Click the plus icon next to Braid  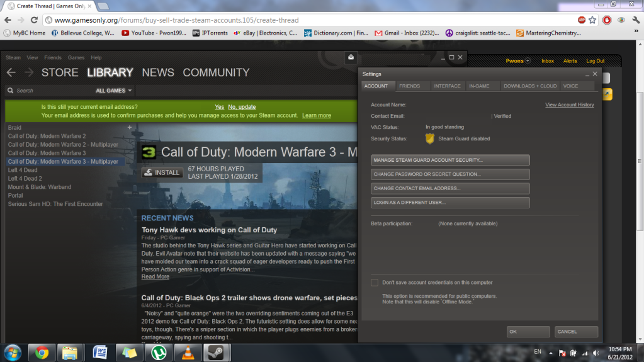click(x=130, y=127)
